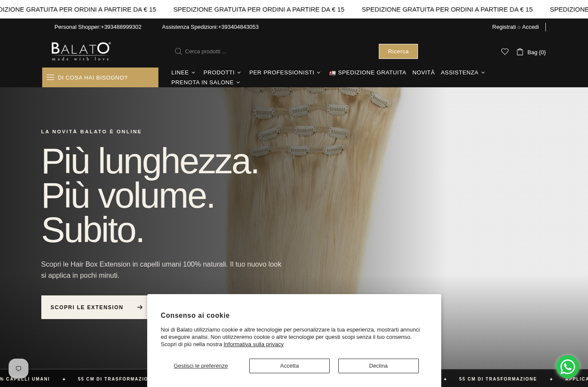The image size is (588, 387).
Task: Click the La novità Balato è online text
Action: (x=91, y=132)
